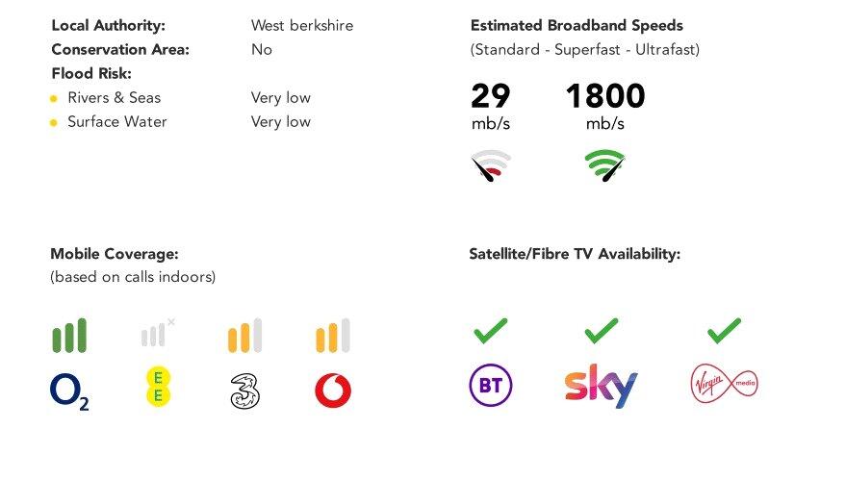Click the grey EE no-signal bars
The image size is (846, 504).
tap(157, 334)
